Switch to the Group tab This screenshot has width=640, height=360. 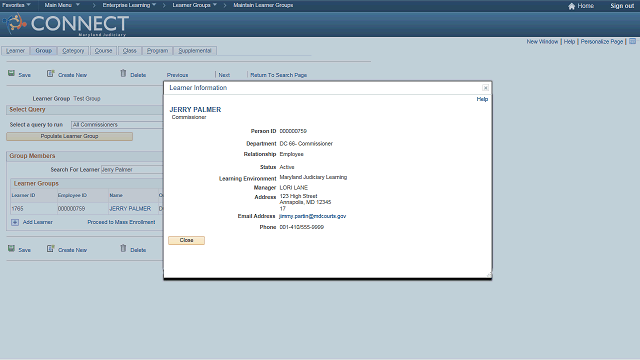coord(44,51)
